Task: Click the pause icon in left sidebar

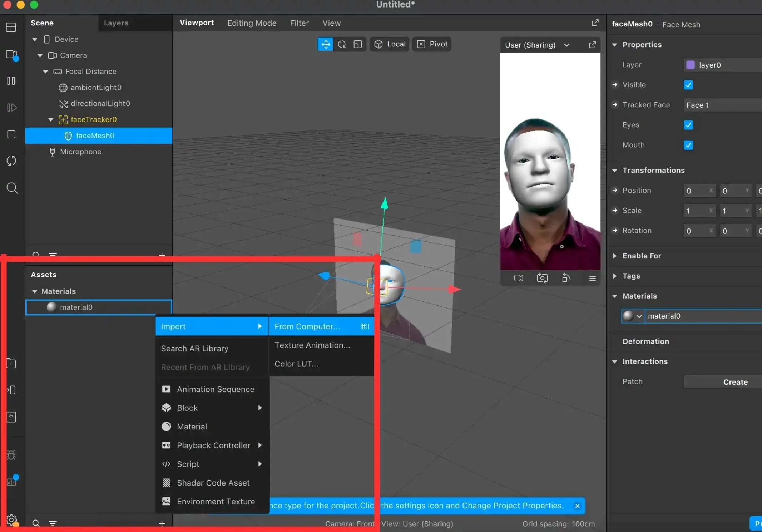Action: [x=11, y=81]
